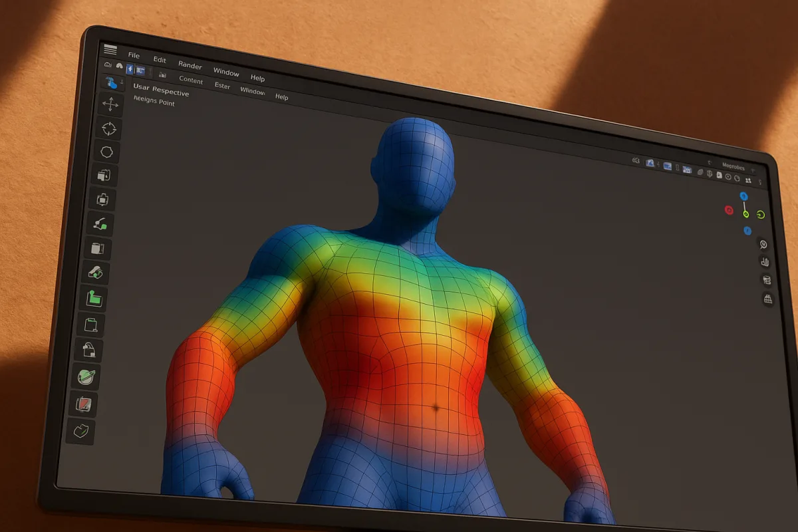The height and width of the screenshot is (532, 798).
Task: Click the dome-shaped icon in header row
Action: (119, 66)
